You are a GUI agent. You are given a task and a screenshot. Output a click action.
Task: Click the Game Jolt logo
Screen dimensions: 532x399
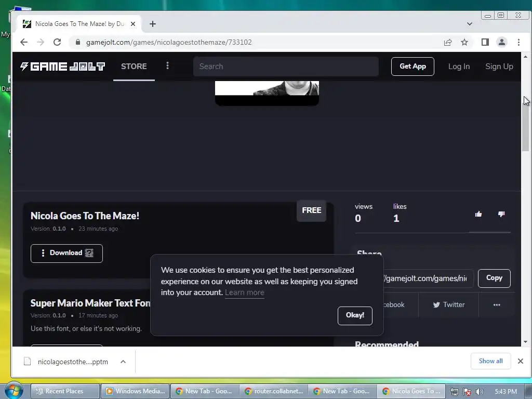[x=62, y=66]
